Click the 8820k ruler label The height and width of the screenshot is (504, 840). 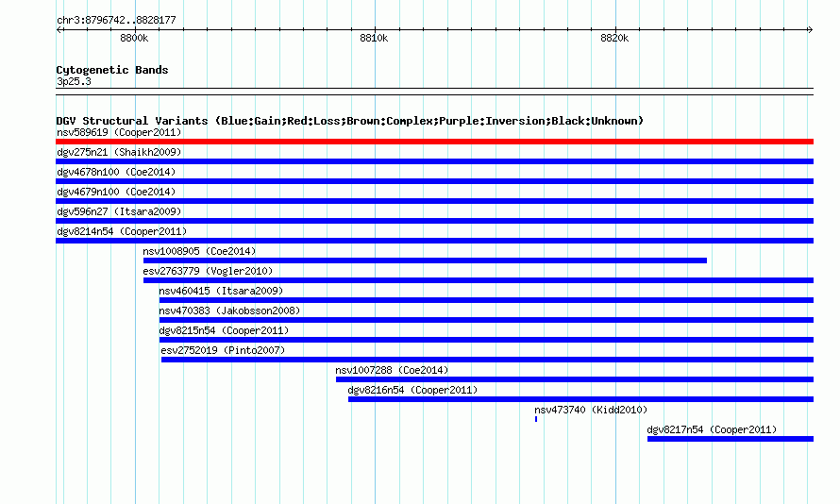coord(614,38)
